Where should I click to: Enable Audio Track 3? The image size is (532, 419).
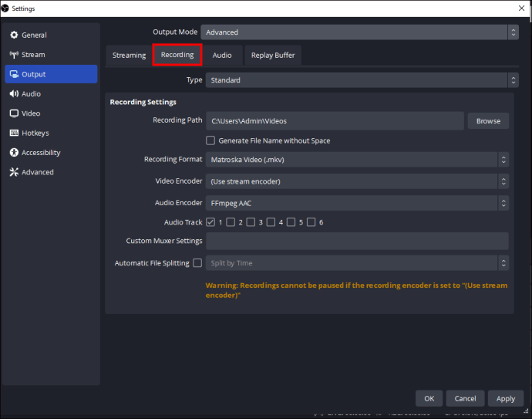click(251, 222)
